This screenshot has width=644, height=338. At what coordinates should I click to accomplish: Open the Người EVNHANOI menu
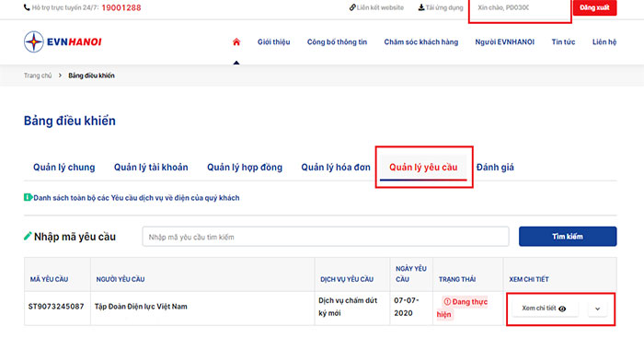[505, 41]
